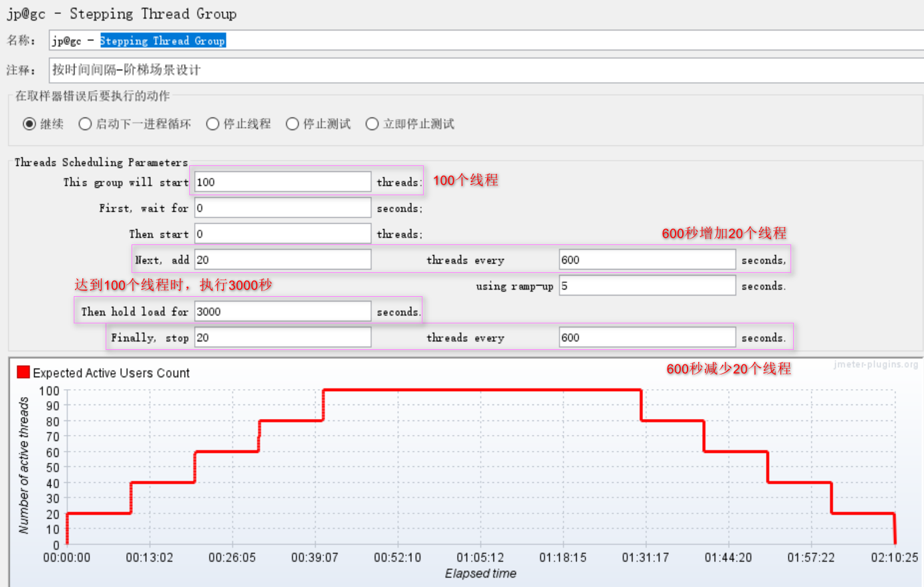Select the 启动下一进程循环 option

(x=85, y=124)
